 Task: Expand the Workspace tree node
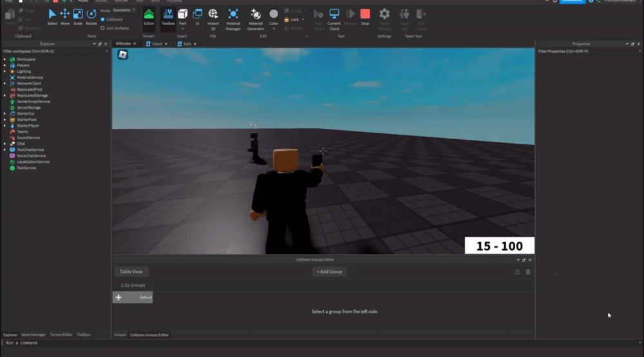pos(5,59)
